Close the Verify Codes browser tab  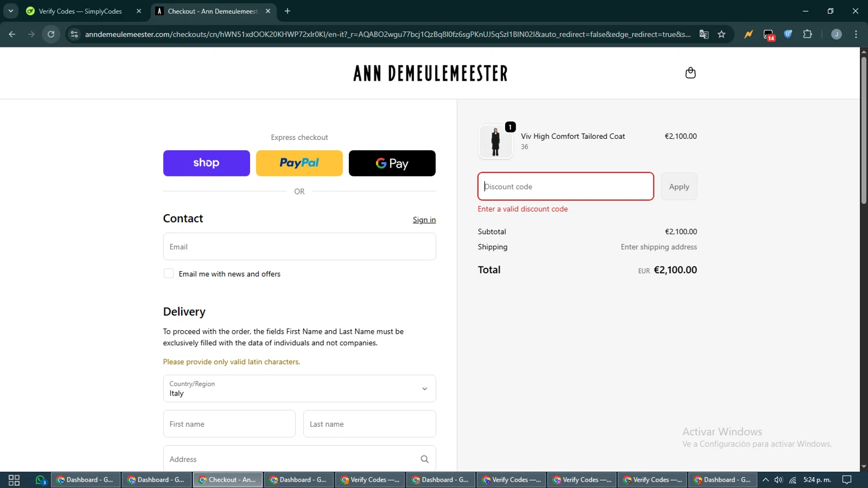139,11
